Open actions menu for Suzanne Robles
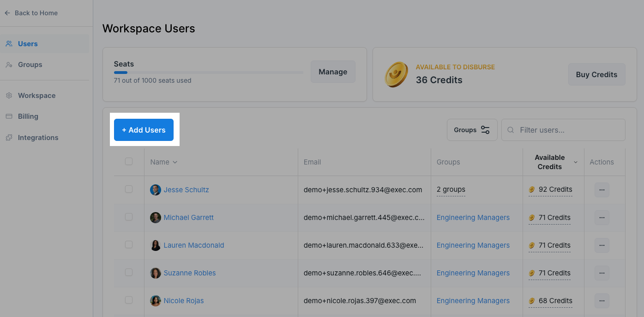Image resolution: width=644 pixels, height=317 pixels. 602,273
